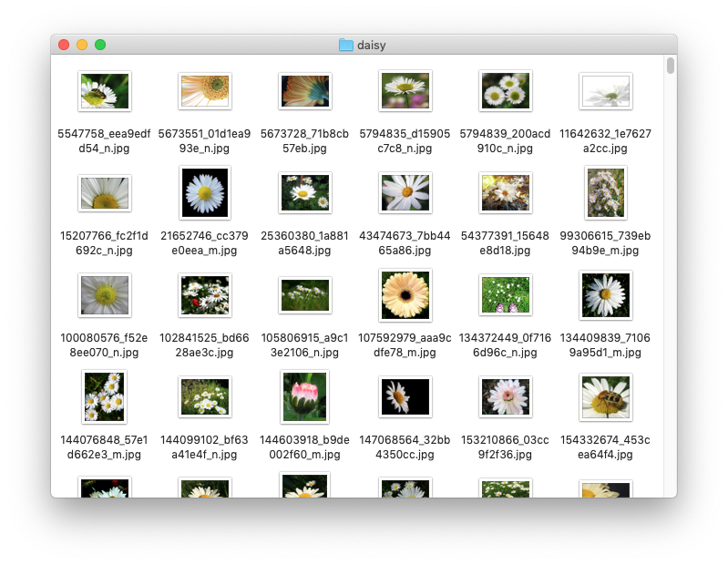Select the 5547758_eea9edfd54_n.jpg thumbnail

105,91
